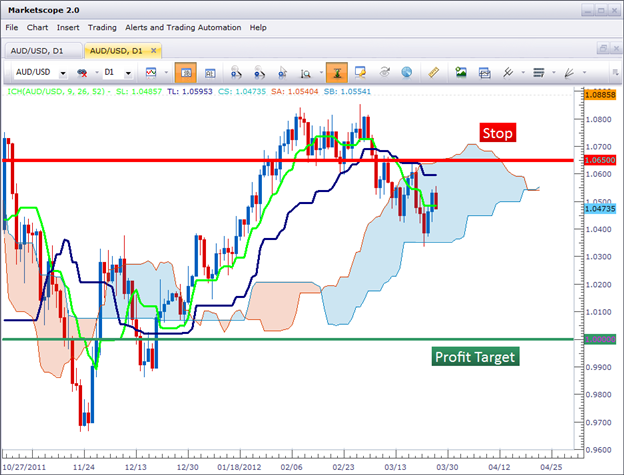
Task: Expand the pitchfork tool dropdown arrow
Action: [x=523, y=72]
